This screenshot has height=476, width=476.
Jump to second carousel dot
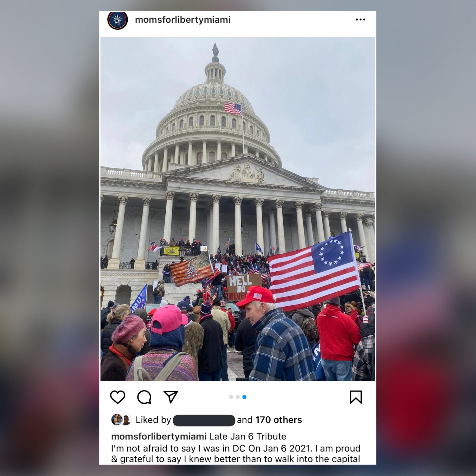coord(238,397)
